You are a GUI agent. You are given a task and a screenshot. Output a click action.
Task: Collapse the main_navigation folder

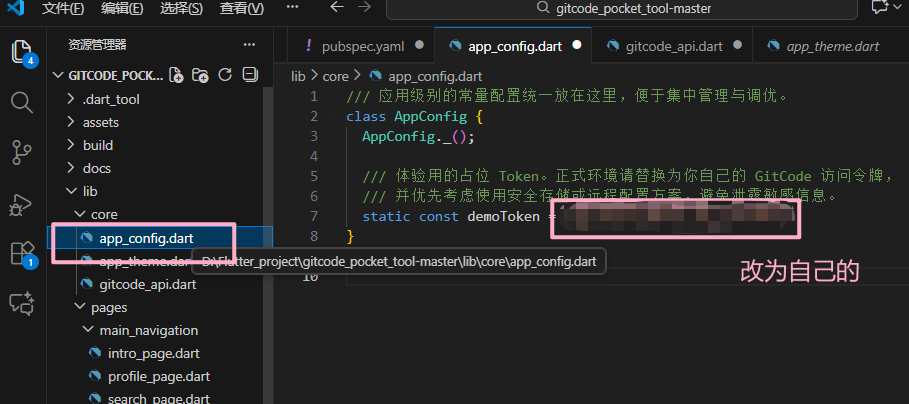point(88,330)
